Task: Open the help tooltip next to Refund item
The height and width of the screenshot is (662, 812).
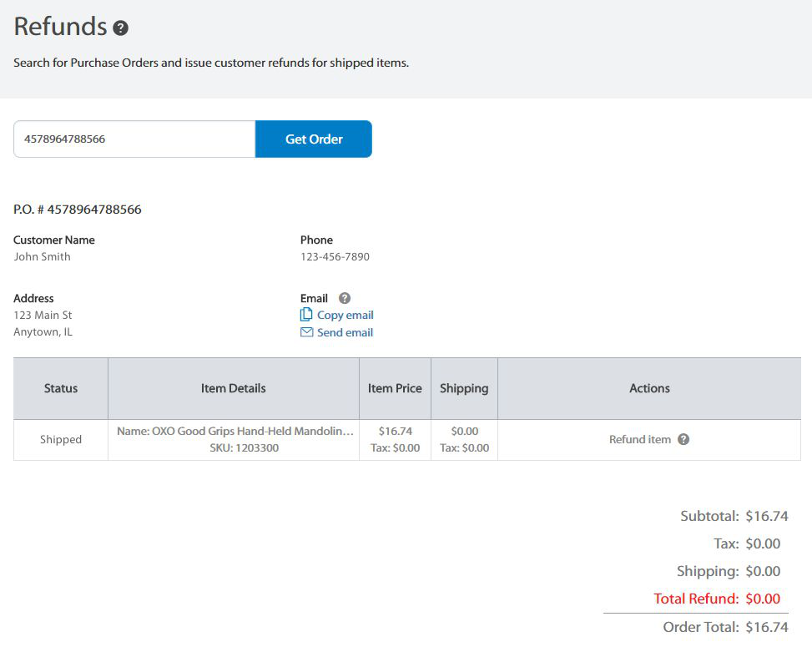Action: coord(683,440)
